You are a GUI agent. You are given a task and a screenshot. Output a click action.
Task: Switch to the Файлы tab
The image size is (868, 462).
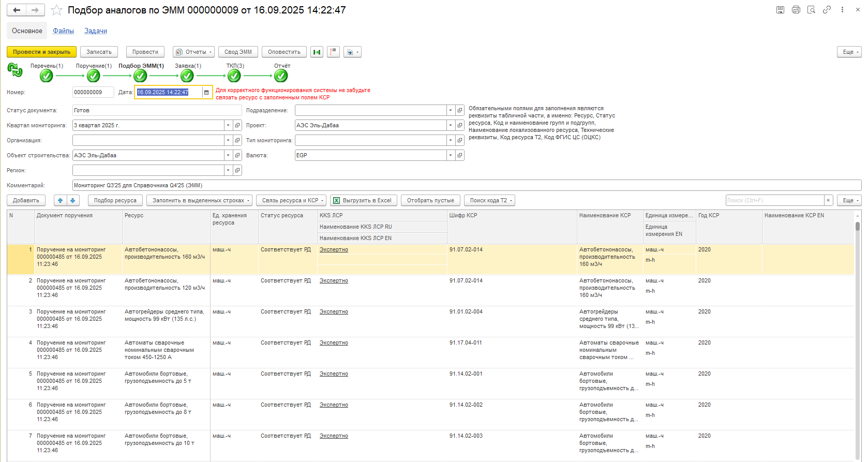(63, 31)
